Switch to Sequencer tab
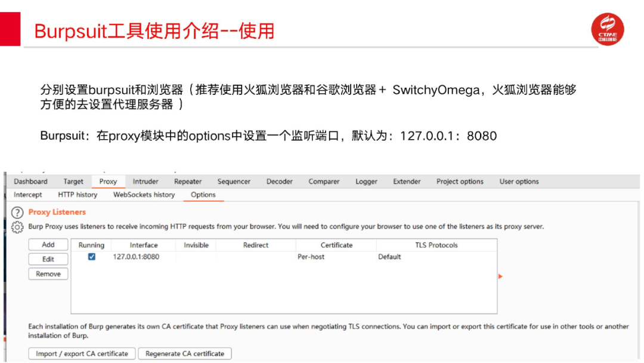 click(x=234, y=181)
